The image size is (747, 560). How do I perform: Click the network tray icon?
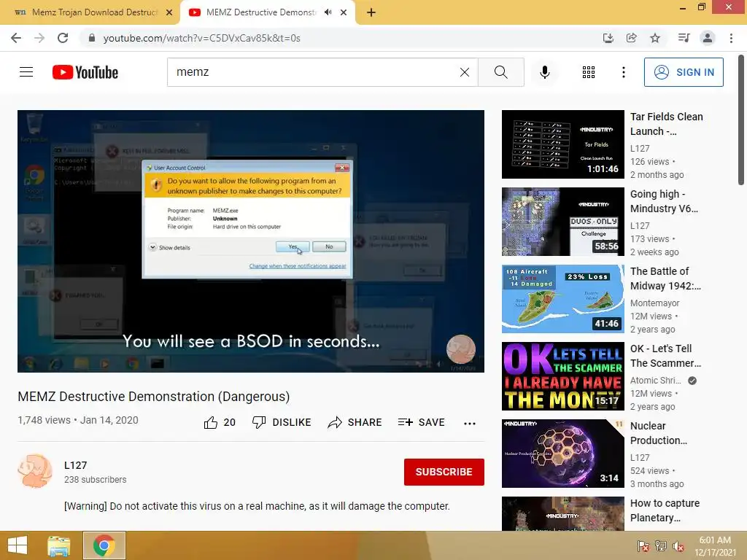tap(661, 546)
